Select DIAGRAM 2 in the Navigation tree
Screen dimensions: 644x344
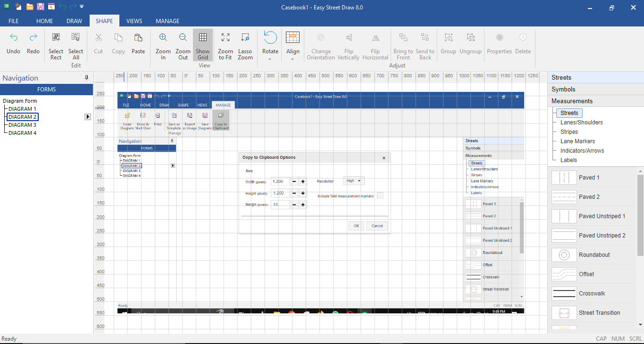click(x=22, y=117)
